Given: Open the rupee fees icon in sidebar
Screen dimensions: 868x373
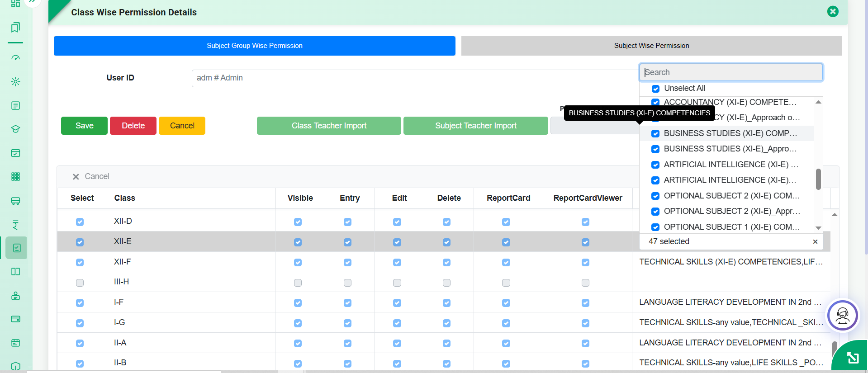Looking at the screenshot, I should [15, 225].
